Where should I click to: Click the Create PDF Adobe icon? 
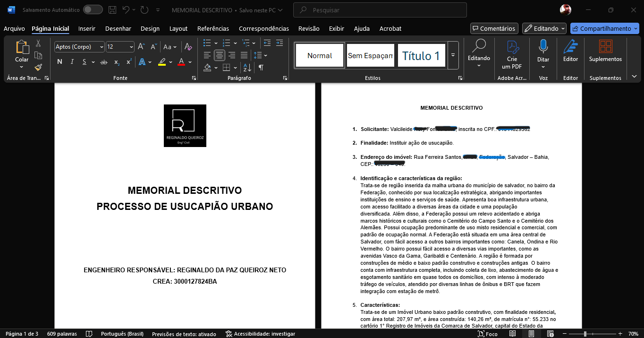512,47
